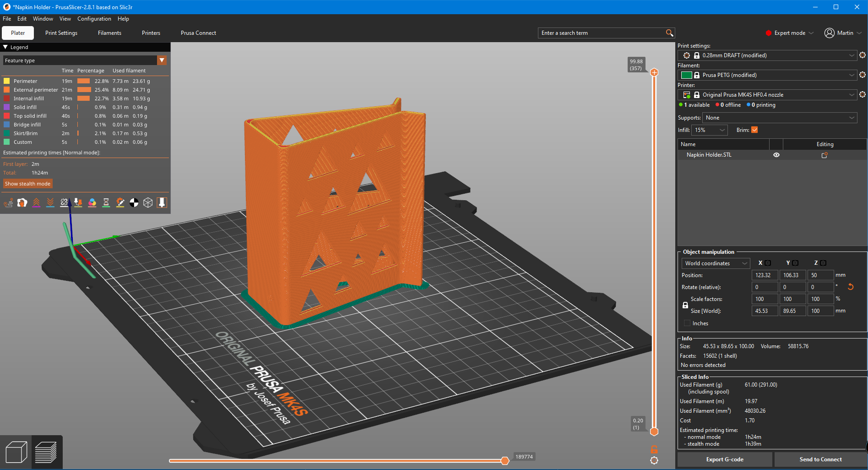This screenshot has width=868, height=470.
Task: Uncheck the Brim checkbox
Action: pos(754,130)
